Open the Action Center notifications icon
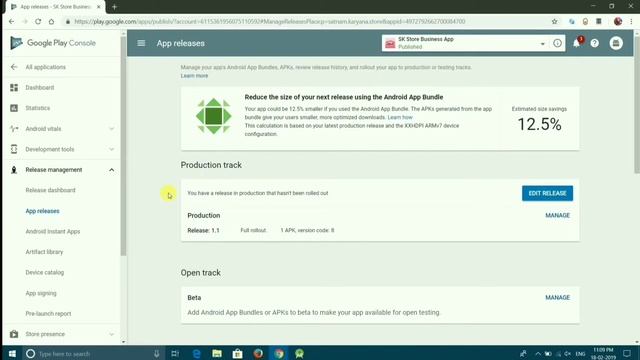Screen dimensions: 640x360 [627, 353]
